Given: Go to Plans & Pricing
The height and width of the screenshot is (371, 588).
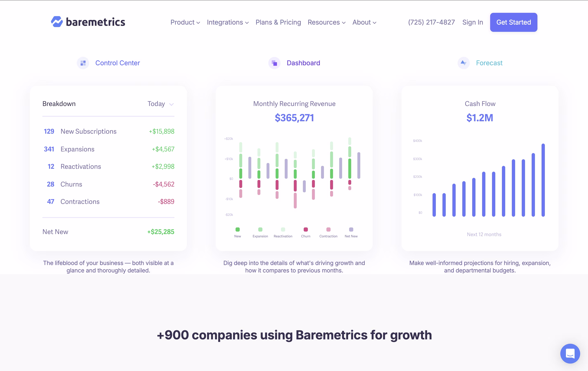Looking at the screenshot, I should coord(278,22).
